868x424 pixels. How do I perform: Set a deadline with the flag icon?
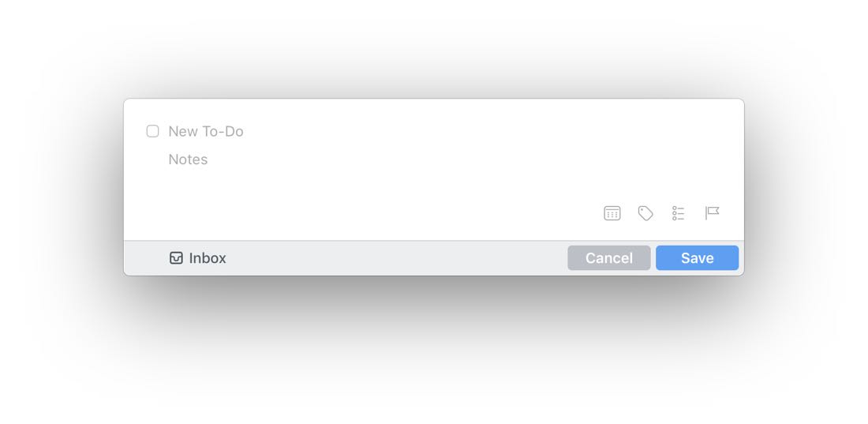pyautogui.click(x=712, y=213)
